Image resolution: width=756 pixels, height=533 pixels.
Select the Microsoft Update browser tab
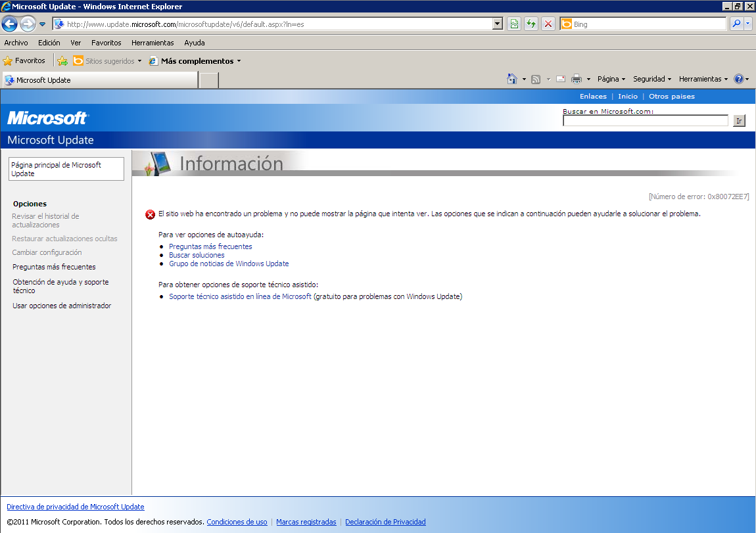(x=101, y=80)
